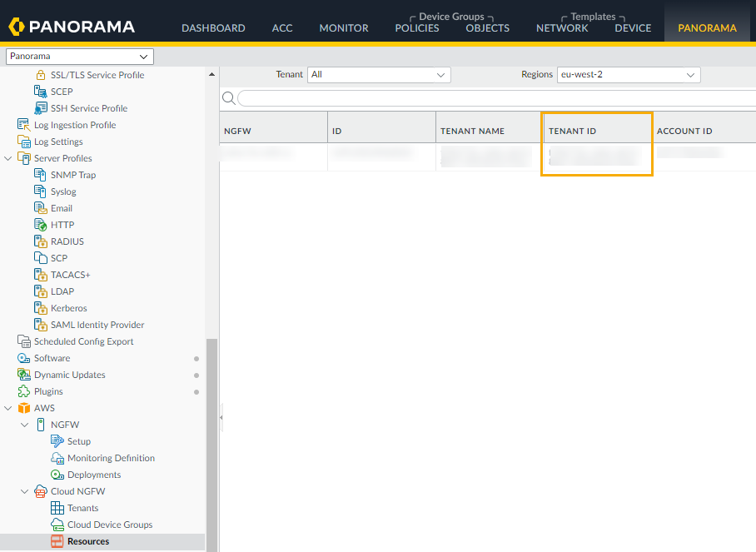Open the Deployments item under NGFW
This screenshot has width=756, height=552.
point(93,475)
